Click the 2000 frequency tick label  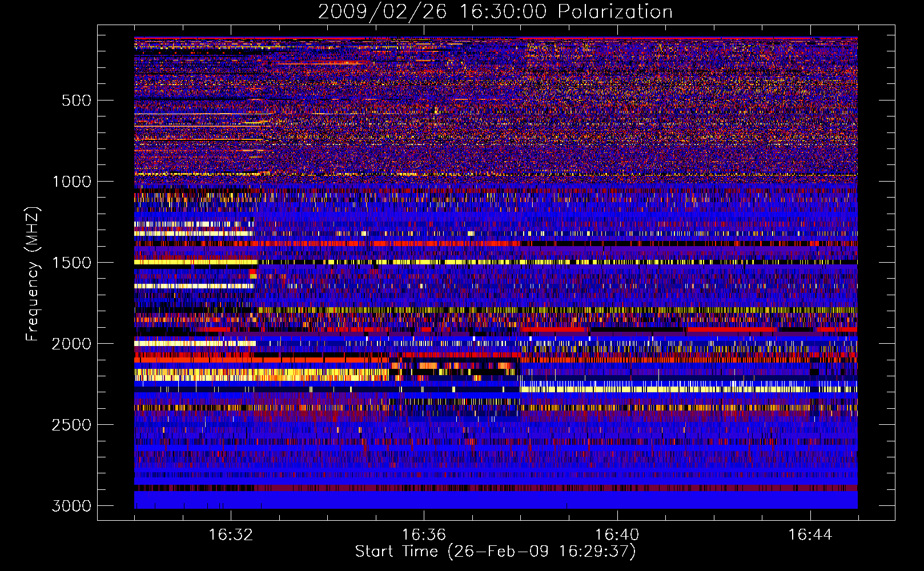(71, 344)
